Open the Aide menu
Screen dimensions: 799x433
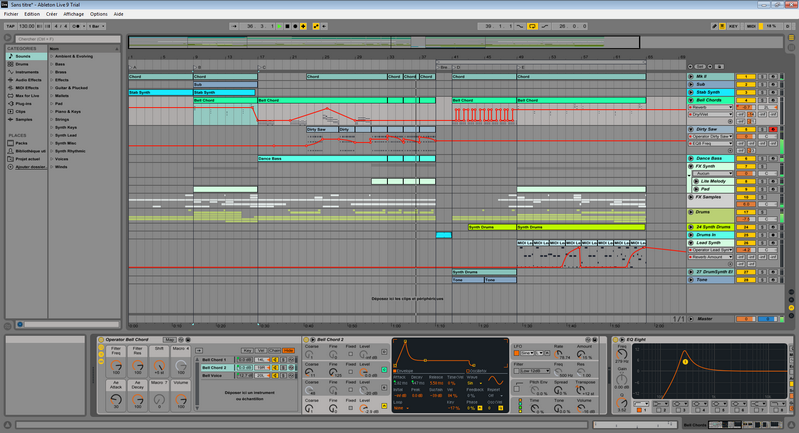[118, 14]
